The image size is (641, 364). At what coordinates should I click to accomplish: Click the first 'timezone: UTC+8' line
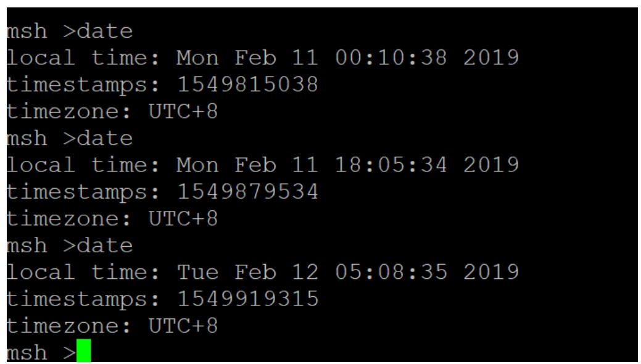click(112, 112)
